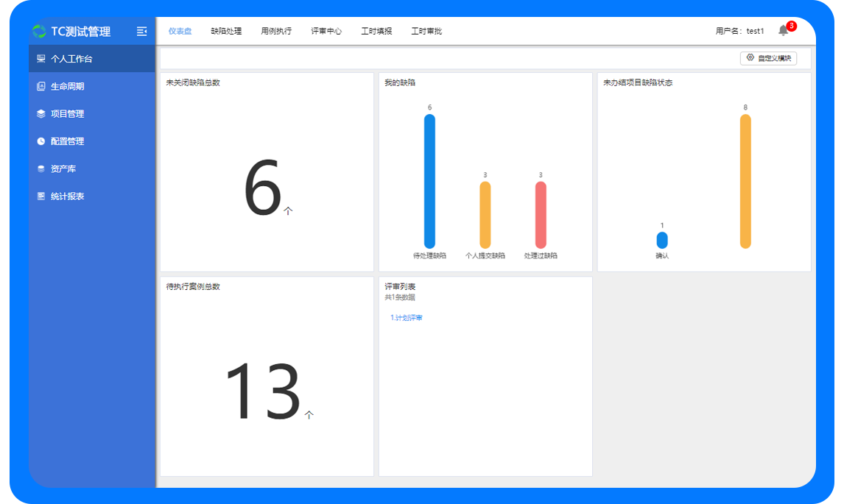This screenshot has height=504, width=844.
Task: Go to the 用例执行 tab
Action: (x=276, y=31)
